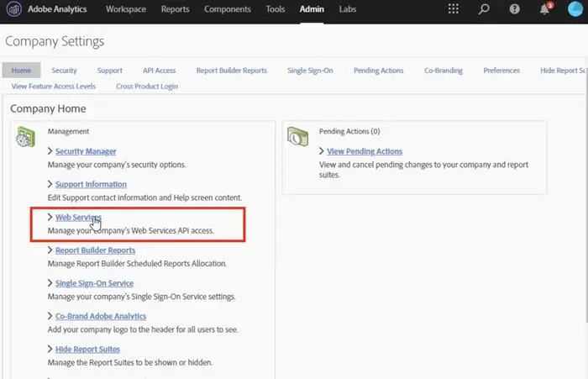Click the chevron beside Web Services
Image resolution: width=588 pixels, height=379 pixels.
tap(50, 217)
